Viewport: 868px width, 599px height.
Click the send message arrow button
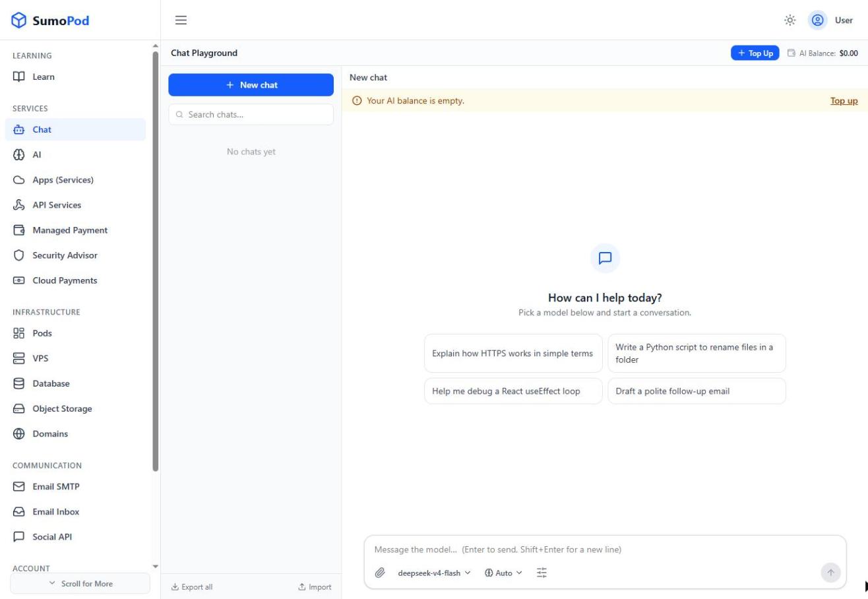[830, 573]
